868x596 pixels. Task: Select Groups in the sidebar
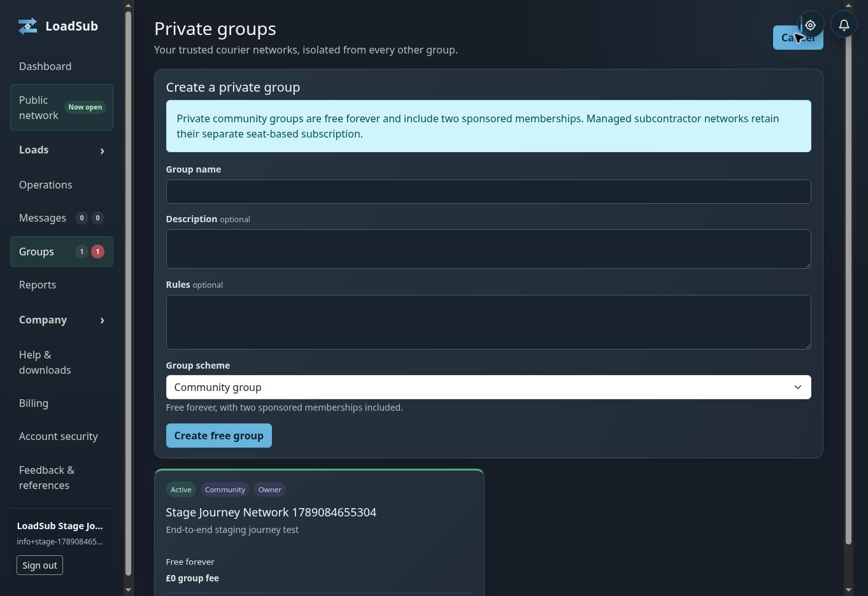pos(62,252)
